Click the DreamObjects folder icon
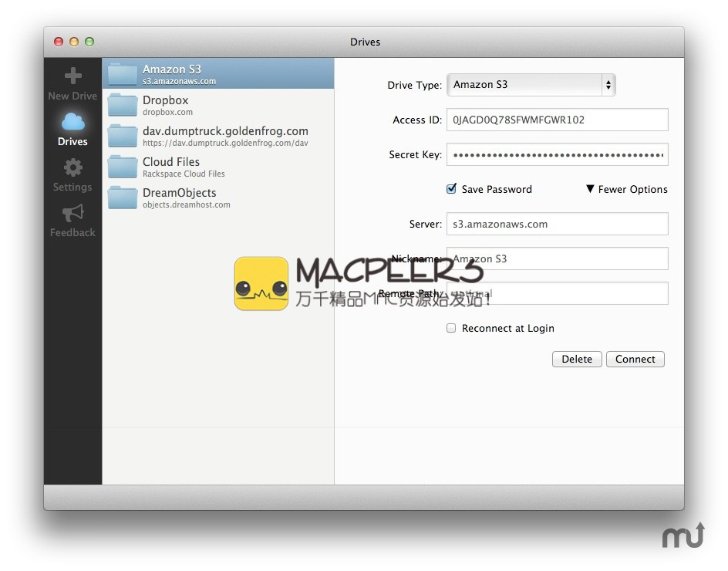The width and height of the screenshot is (728, 571). click(123, 198)
